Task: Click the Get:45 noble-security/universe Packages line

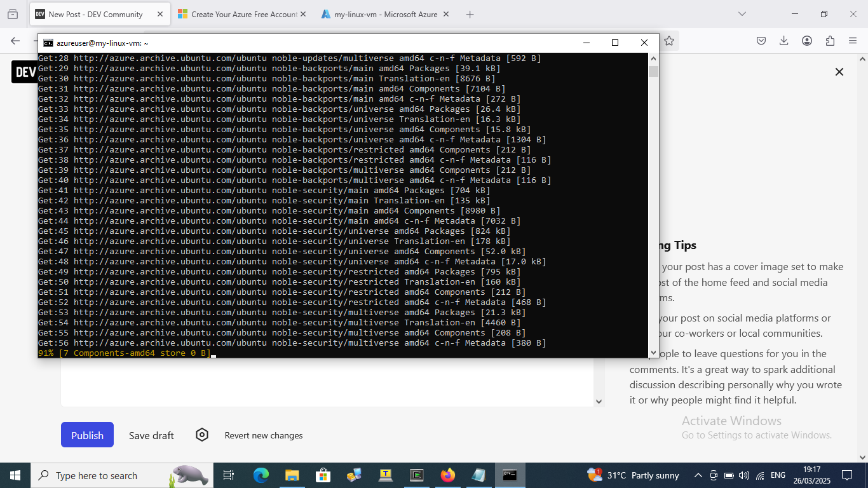Action: (274, 231)
